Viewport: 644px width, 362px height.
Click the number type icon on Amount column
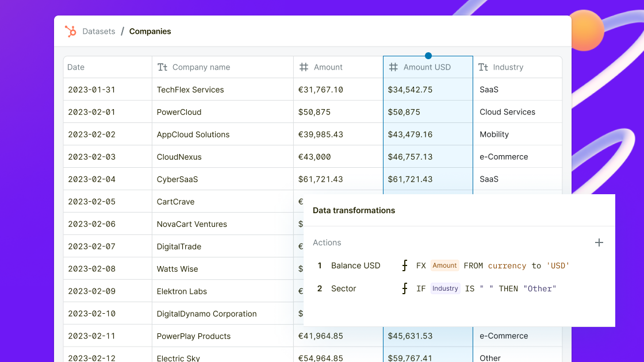304,67
